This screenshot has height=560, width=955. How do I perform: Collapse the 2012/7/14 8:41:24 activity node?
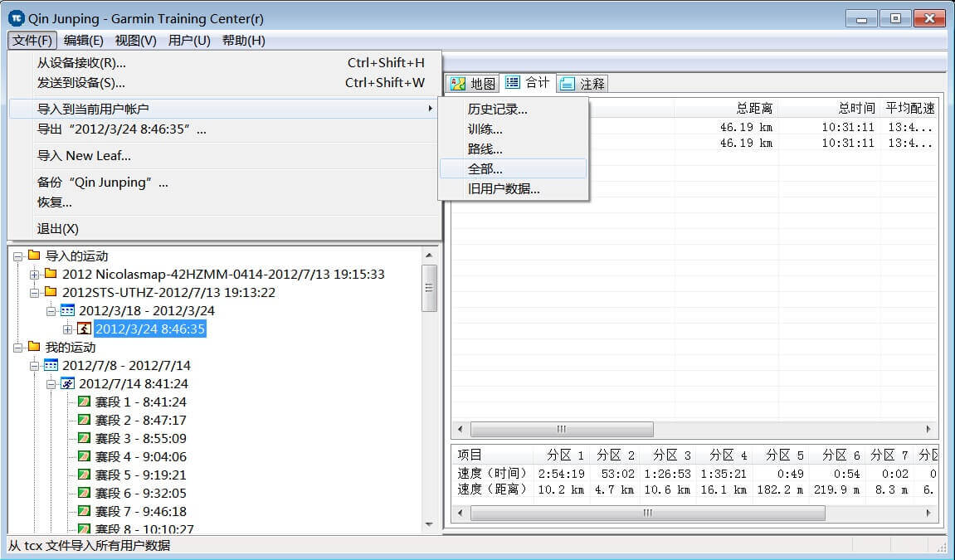pos(51,384)
